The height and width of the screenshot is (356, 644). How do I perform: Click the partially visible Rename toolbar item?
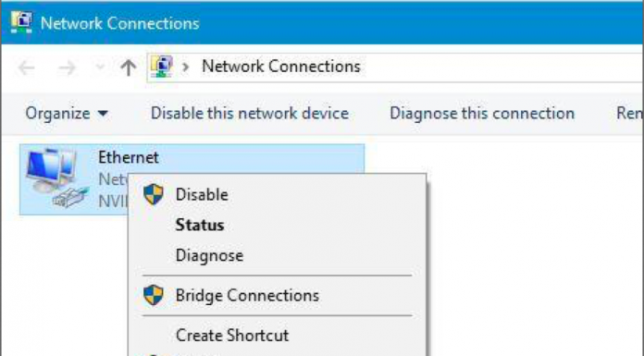629,114
